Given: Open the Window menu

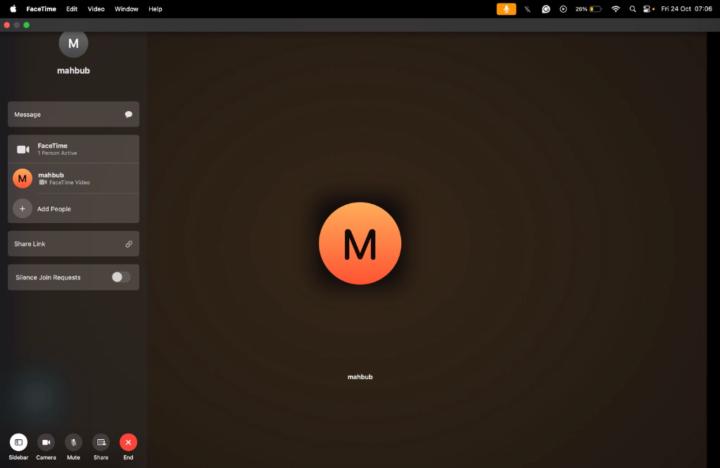Looking at the screenshot, I should point(126,8).
